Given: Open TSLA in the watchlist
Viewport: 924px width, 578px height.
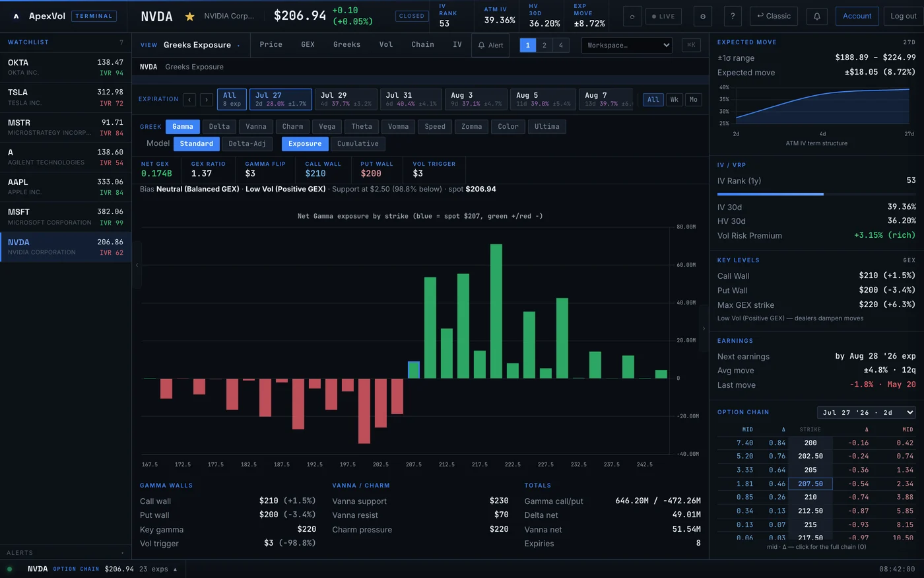Looking at the screenshot, I should [x=65, y=97].
